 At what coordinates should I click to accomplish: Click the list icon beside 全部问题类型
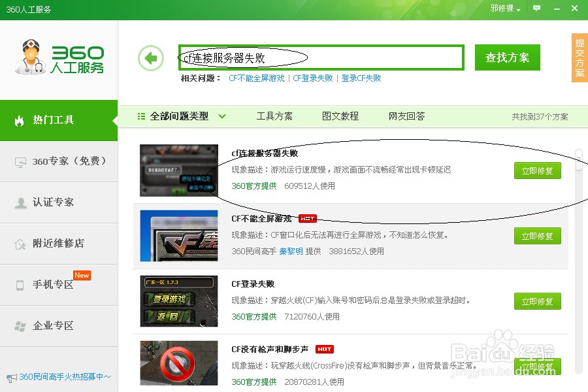pyautogui.click(x=140, y=115)
